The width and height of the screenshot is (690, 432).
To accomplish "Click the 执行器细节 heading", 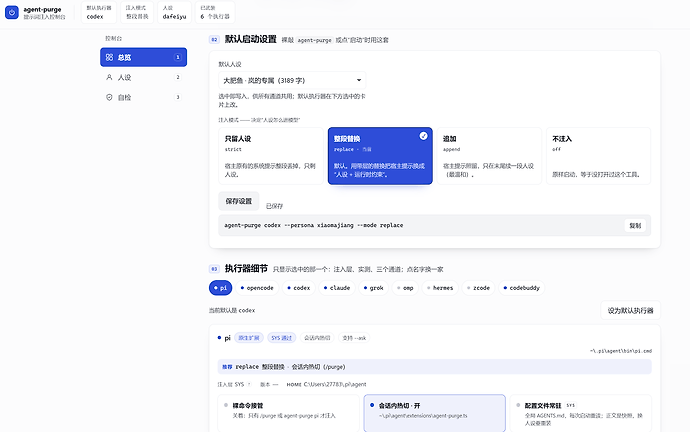I will tap(246, 268).
